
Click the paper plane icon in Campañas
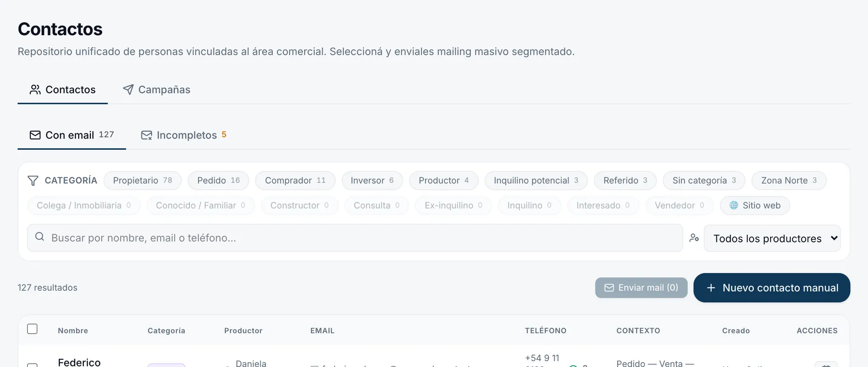(x=128, y=90)
